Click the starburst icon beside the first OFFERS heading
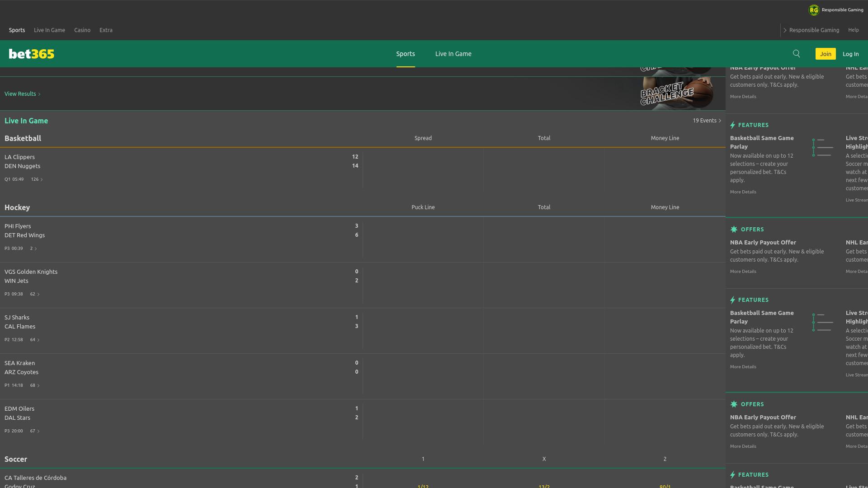Image resolution: width=868 pixels, height=488 pixels. (x=734, y=230)
